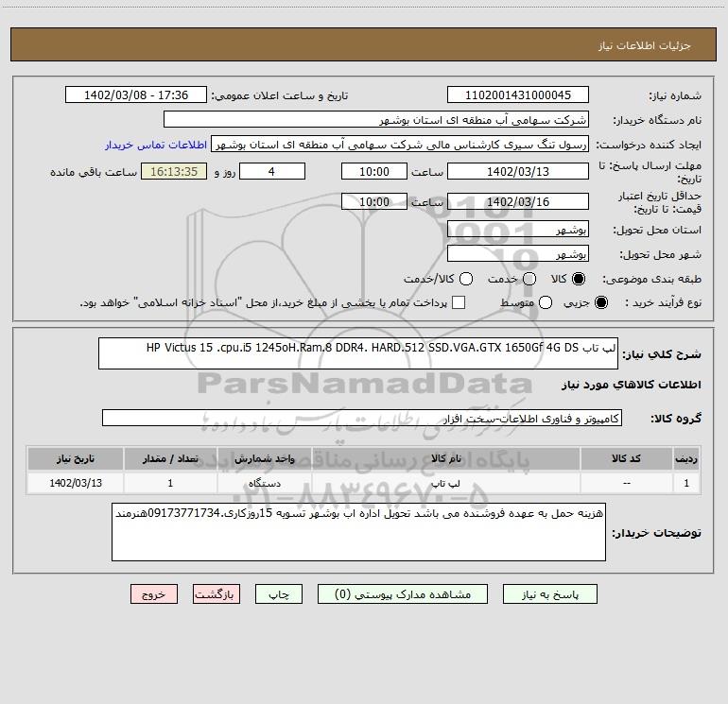Click the واحد شمارش column header

tap(264, 458)
